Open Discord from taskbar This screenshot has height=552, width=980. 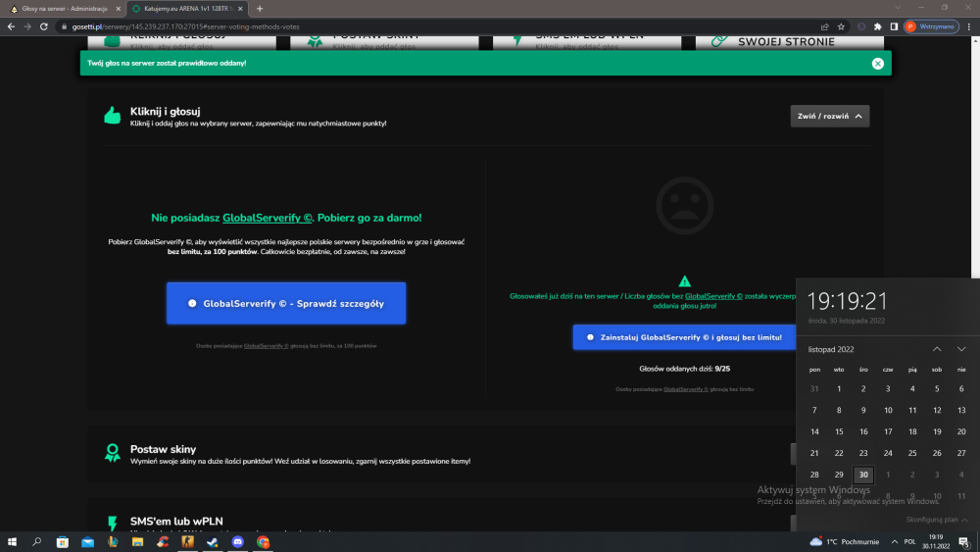coord(237,541)
